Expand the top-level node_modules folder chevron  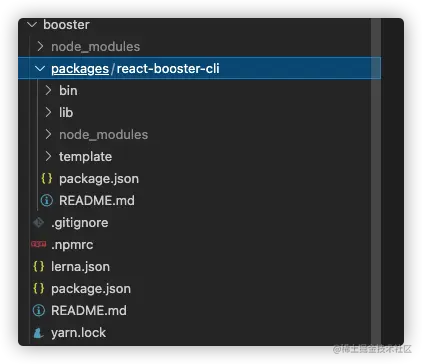[40, 46]
